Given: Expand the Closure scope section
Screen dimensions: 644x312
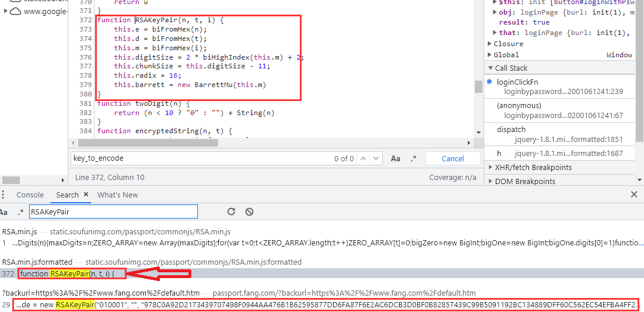Looking at the screenshot, I should coord(490,44).
